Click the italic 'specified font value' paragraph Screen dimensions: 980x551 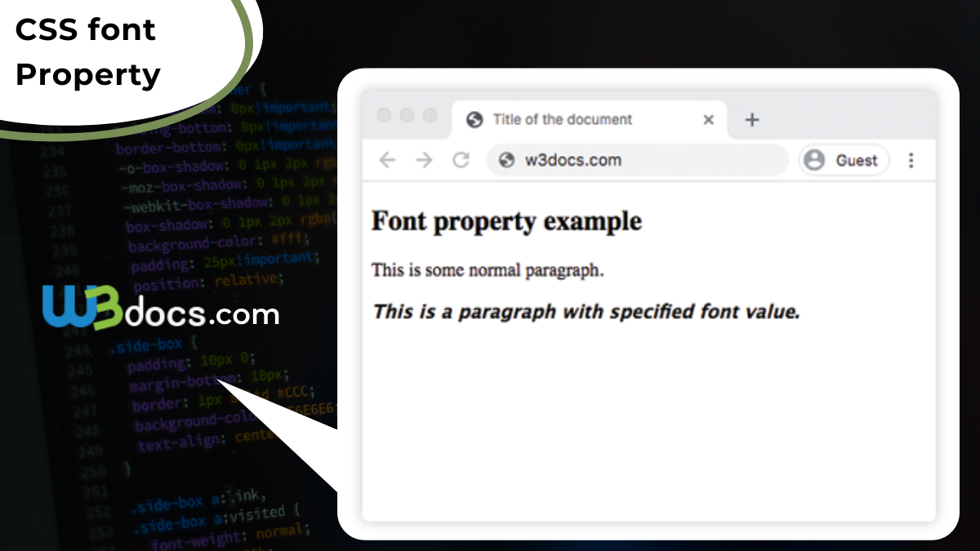point(586,312)
